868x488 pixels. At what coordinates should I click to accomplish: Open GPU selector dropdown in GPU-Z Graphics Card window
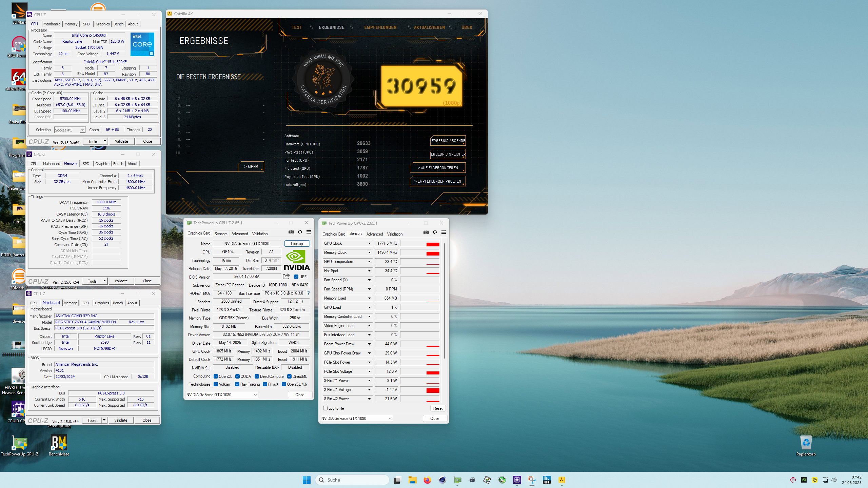(x=222, y=395)
